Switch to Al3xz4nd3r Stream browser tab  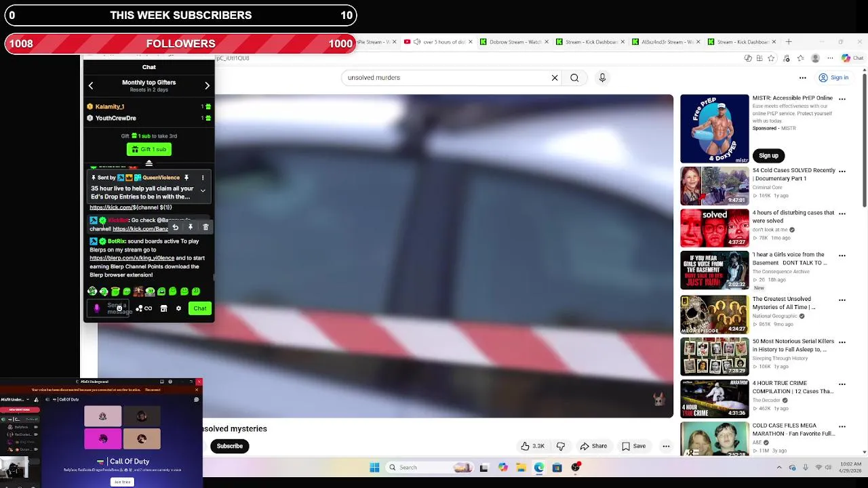pyautogui.click(x=667, y=42)
